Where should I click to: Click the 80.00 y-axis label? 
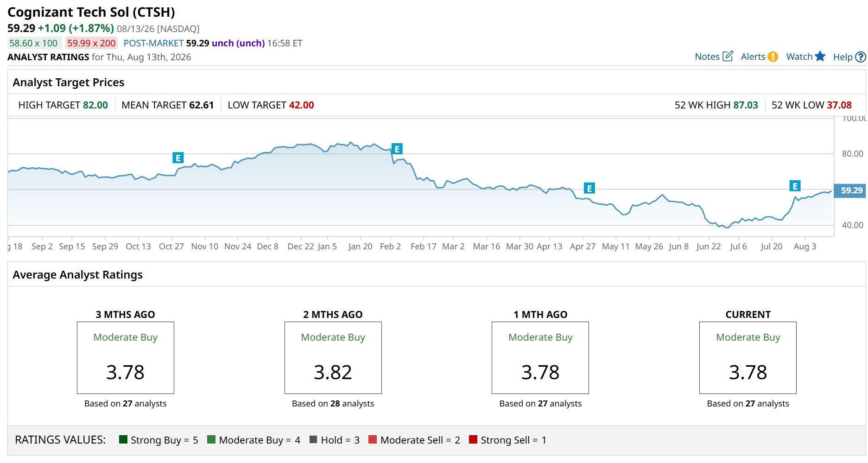click(852, 154)
